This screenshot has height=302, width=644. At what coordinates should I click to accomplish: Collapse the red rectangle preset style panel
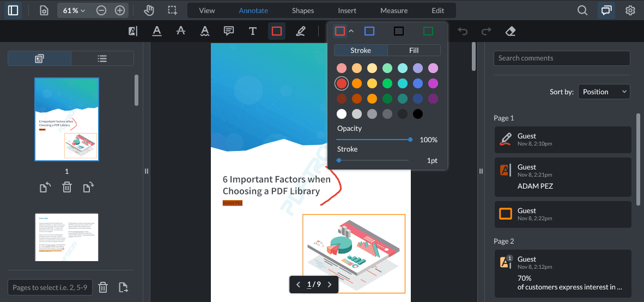(351, 31)
